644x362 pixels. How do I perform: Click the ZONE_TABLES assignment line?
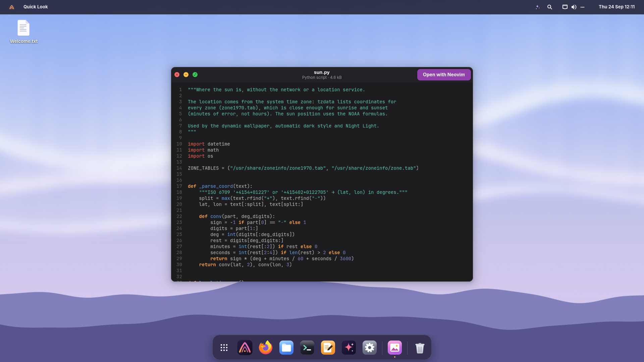pos(303,168)
